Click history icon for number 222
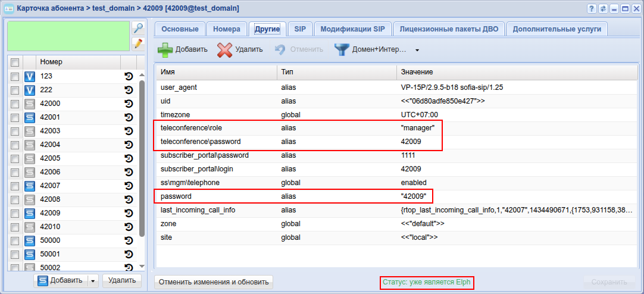The height and width of the screenshot is (294, 644). 129,90
